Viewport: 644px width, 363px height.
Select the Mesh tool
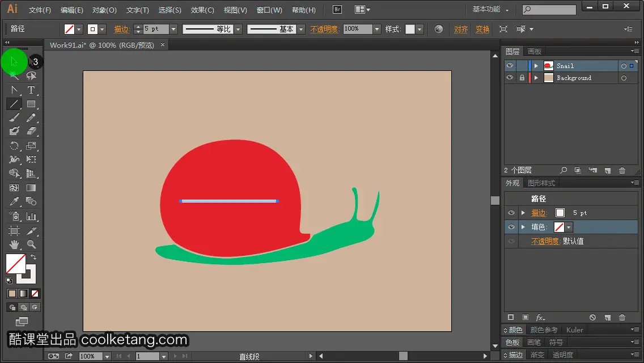pos(14,188)
